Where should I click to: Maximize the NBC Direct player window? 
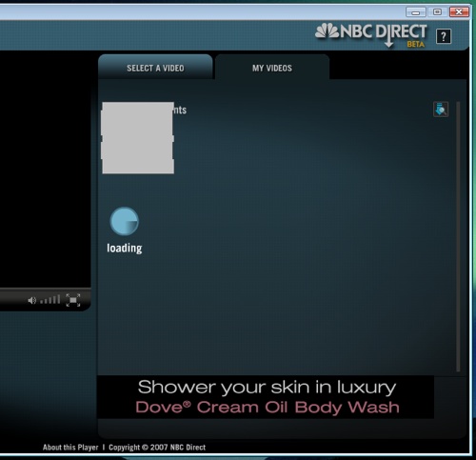[x=437, y=12]
